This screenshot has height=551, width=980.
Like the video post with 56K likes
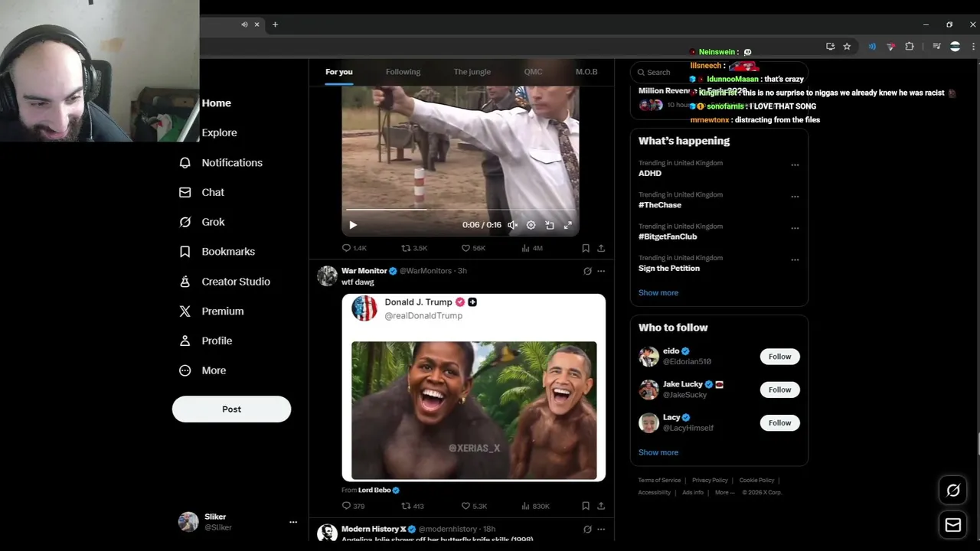point(473,248)
